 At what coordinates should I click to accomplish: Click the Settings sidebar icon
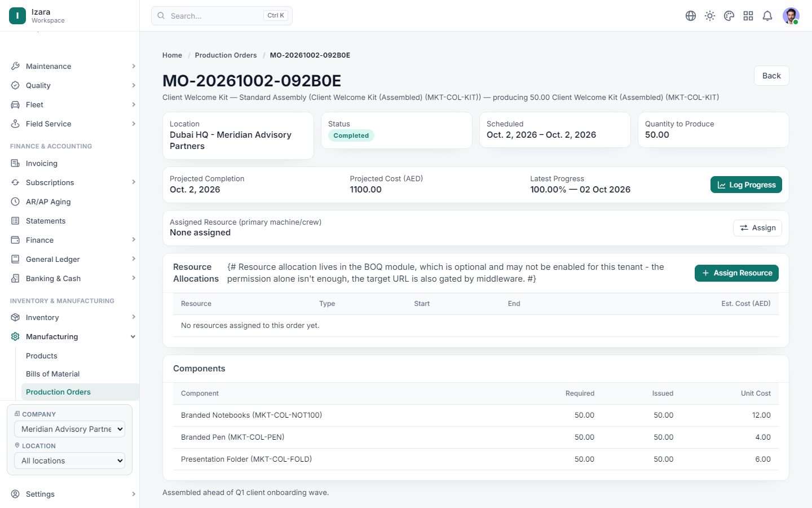(15, 494)
